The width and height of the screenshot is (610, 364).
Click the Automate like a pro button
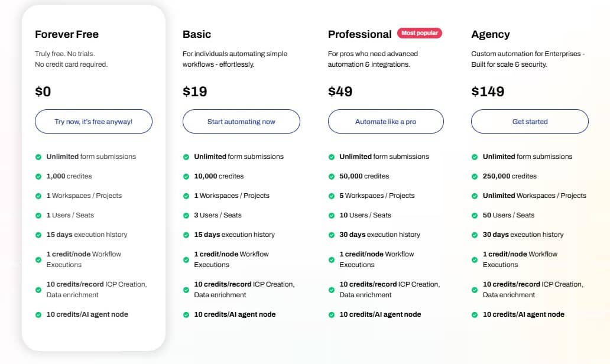(385, 121)
